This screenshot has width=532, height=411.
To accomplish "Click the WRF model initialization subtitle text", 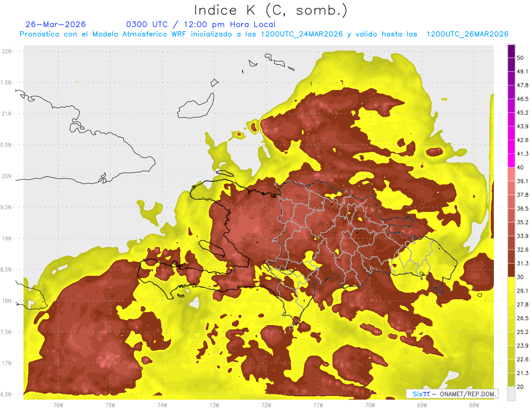I will point(264,34).
